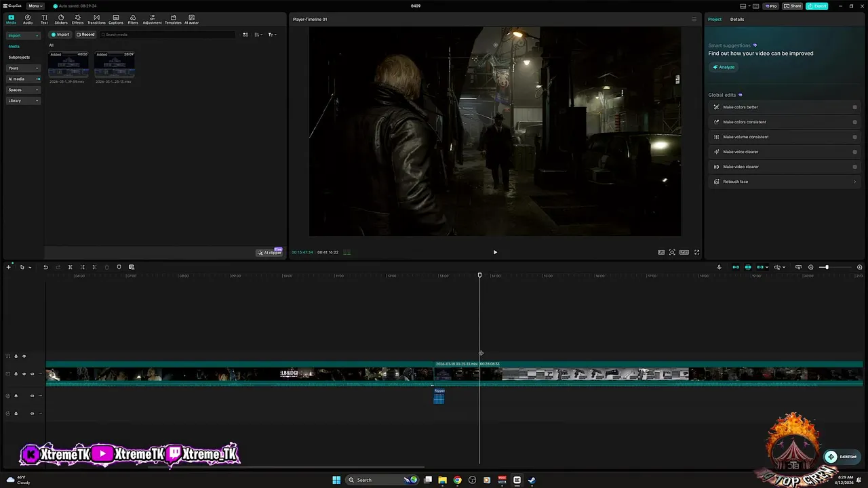Zoom out timeline with minus icon
868x488 pixels.
(x=810, y=267)
